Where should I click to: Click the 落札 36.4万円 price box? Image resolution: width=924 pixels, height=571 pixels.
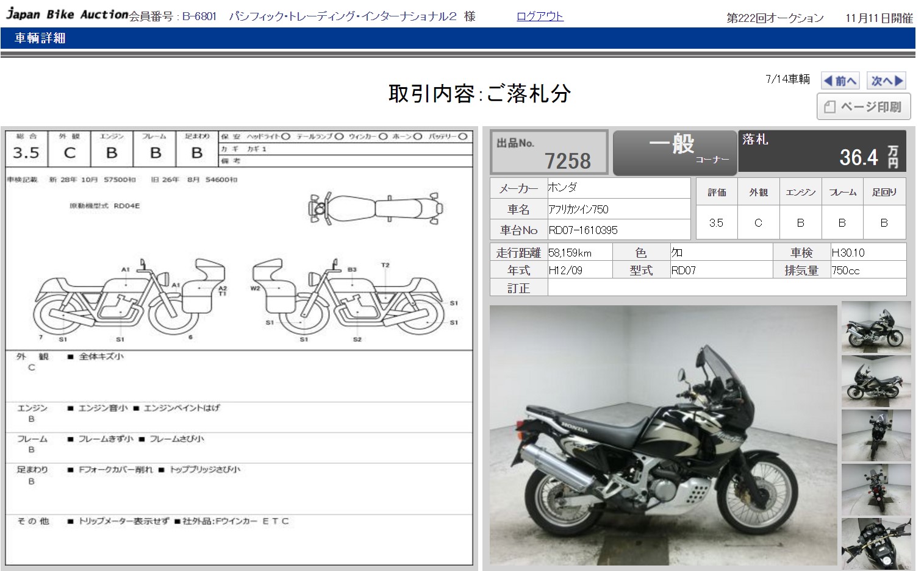[x=822, y=151]
